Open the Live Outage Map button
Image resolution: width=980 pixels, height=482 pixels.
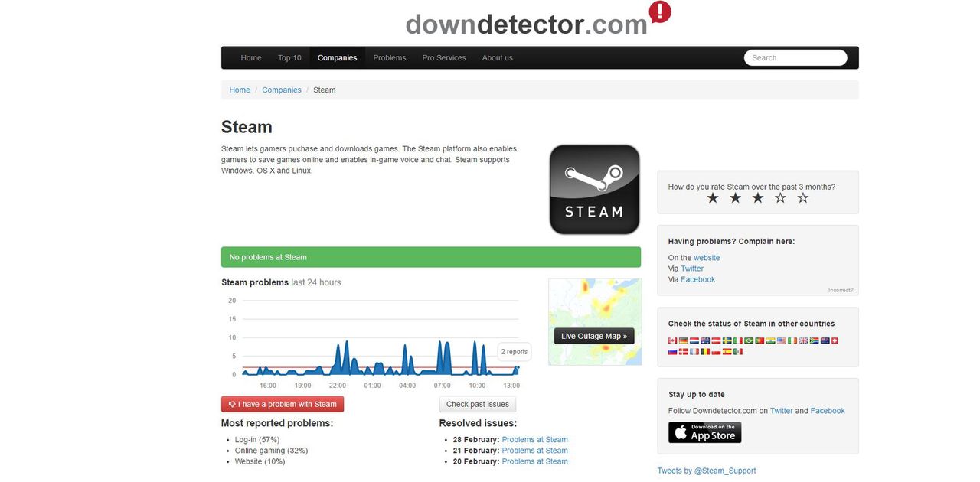[x=594, y=336]
